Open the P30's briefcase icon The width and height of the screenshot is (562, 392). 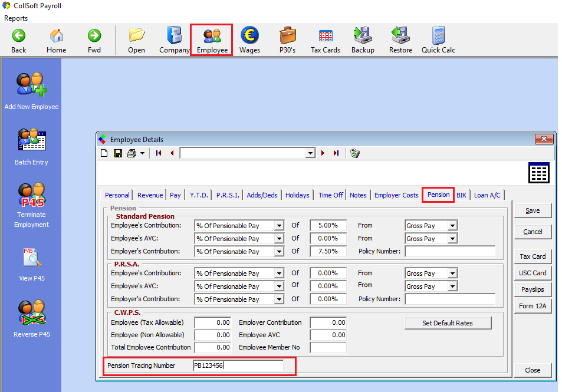(287, 40)
